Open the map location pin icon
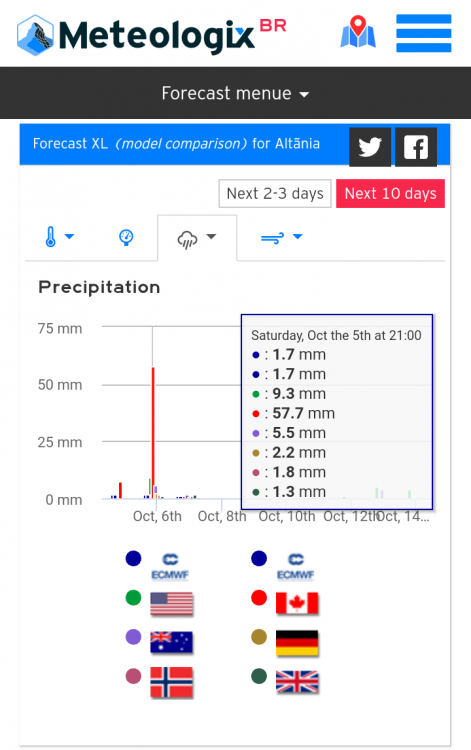 [x=358, y=32]
